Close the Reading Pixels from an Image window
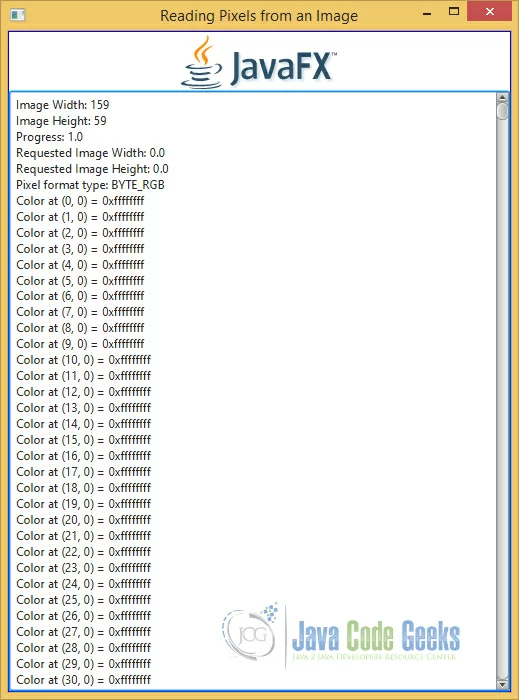 [x=490, y=12]
